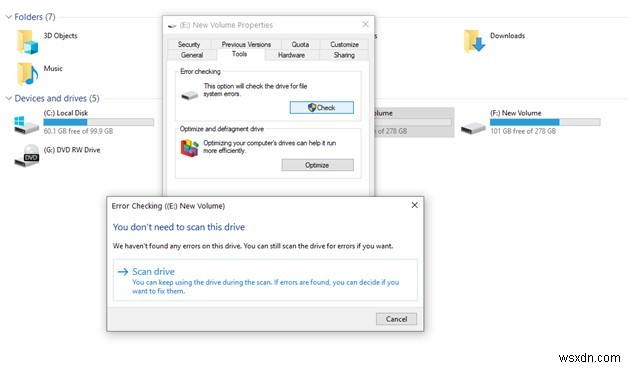The height and width of the screenshot is (368, 632).
Task: Click the 'Music' folder label
Action: click(53, 68)
